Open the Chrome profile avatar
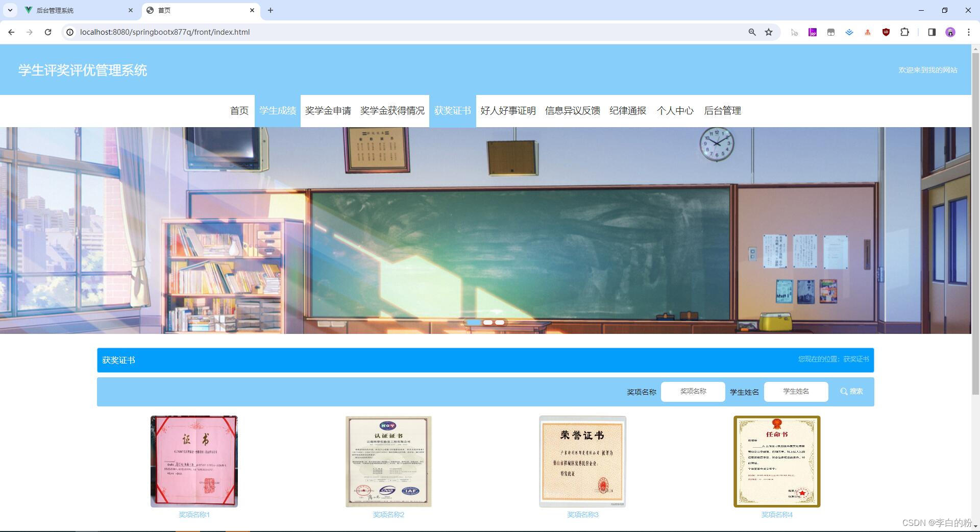This screenshot has height=532, width=980. coord(950,32)
